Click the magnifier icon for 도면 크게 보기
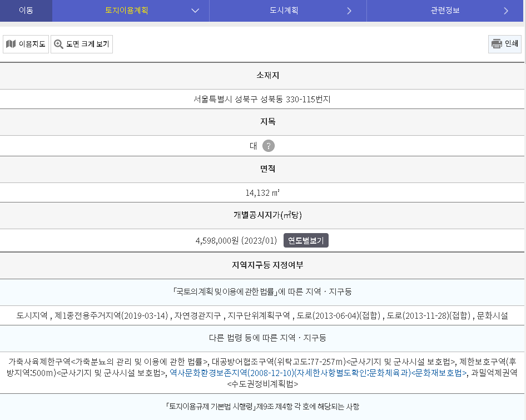Screen dimensions: 526x420 (x=57, y=44)
